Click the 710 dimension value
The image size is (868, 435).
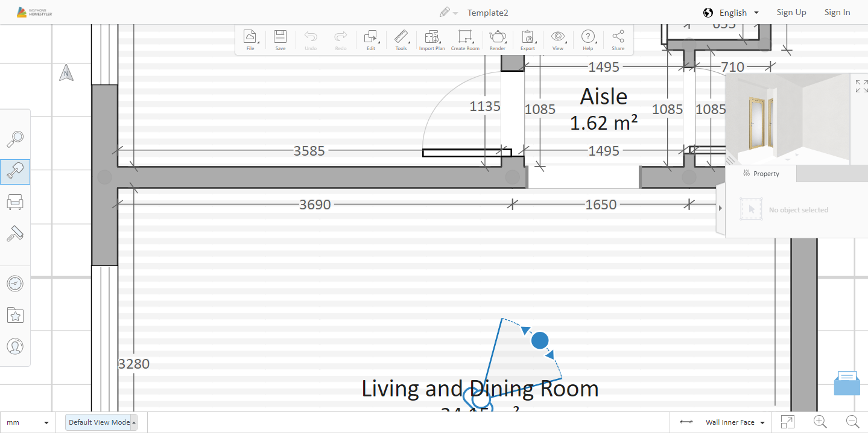click(x=732, y=67)
